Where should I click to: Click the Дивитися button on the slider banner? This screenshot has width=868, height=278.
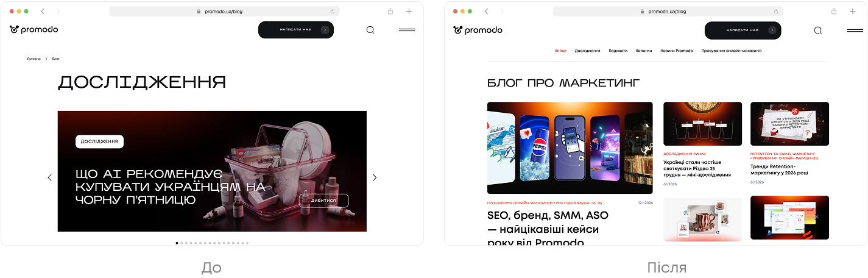[x=324, y=201]
